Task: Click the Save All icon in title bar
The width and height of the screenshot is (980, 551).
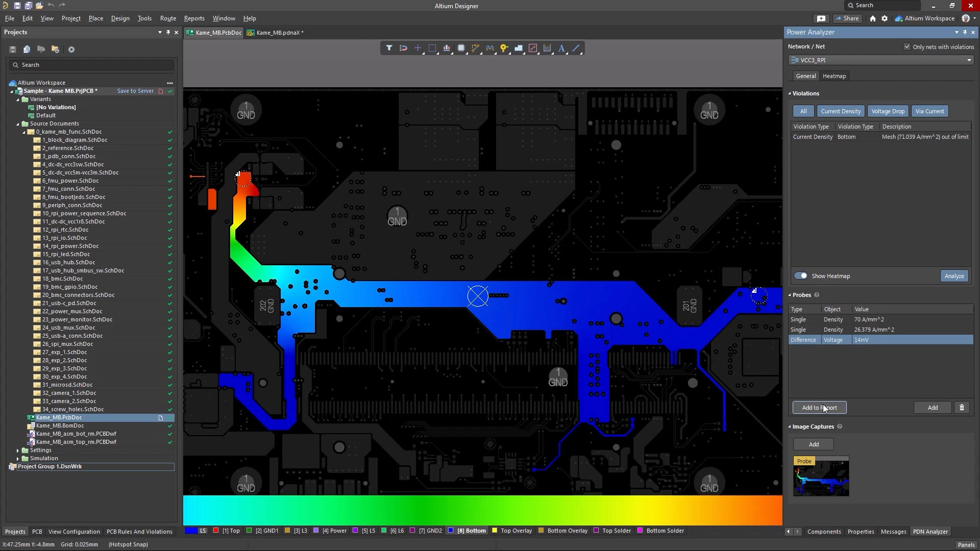Action: pyautogui.click(x=28, y=6)
